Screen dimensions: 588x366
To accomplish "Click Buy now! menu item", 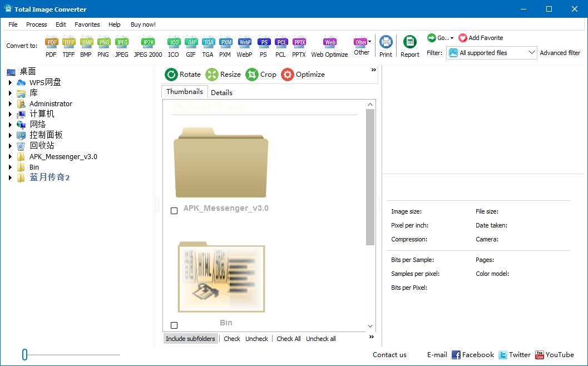I will (x=144, y=24).
